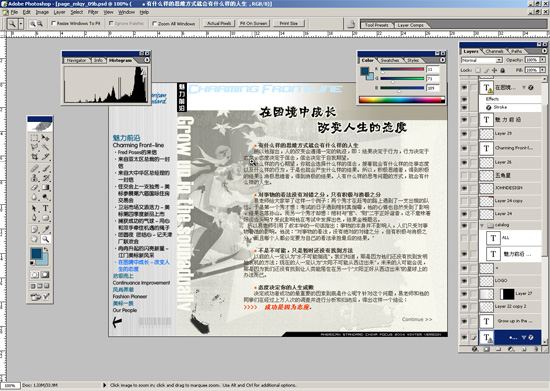Open the toolbox foreground color picker
This screenshot has width=550, height=391.
point(36,254)
